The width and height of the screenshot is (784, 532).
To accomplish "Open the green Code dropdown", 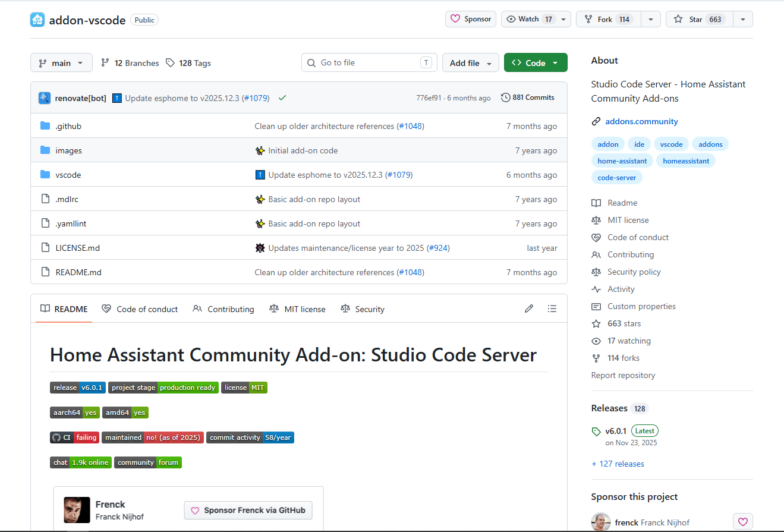I will tap(536, 62).
